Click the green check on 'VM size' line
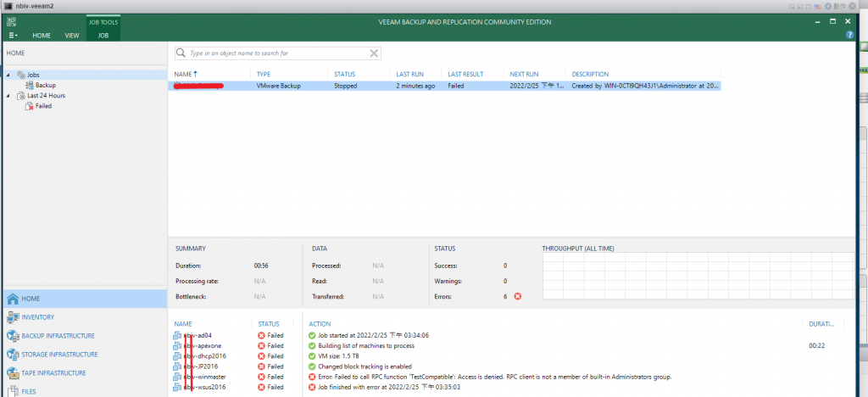The image size is (868, 397). [x=312, y=356]
